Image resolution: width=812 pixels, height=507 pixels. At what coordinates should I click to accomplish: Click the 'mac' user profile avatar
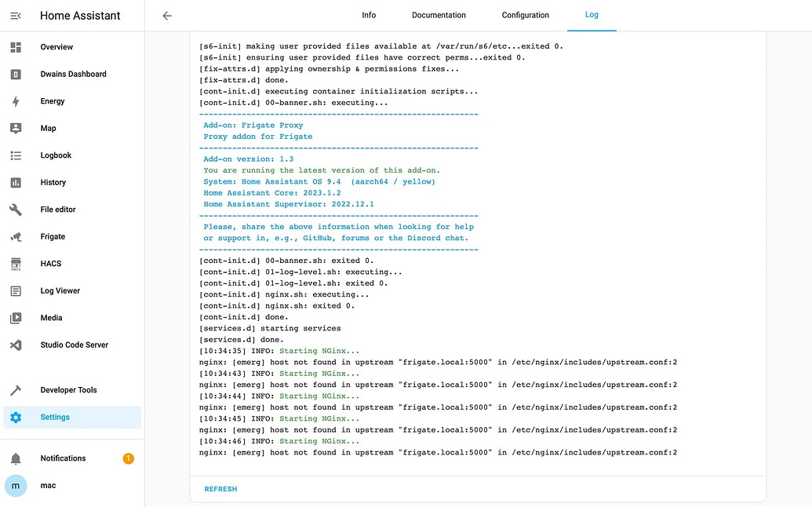point(16,485)
